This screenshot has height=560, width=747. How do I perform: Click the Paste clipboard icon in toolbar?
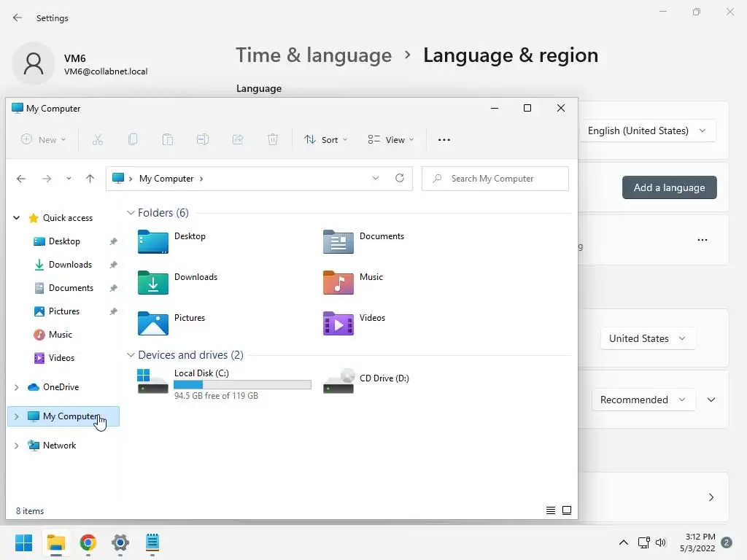pos(168,139)
